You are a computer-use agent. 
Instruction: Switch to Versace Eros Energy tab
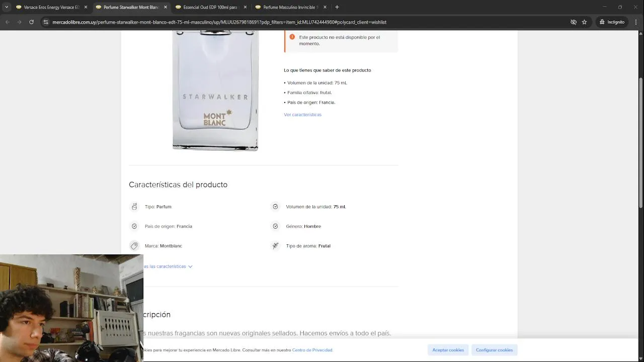(47, 7)
